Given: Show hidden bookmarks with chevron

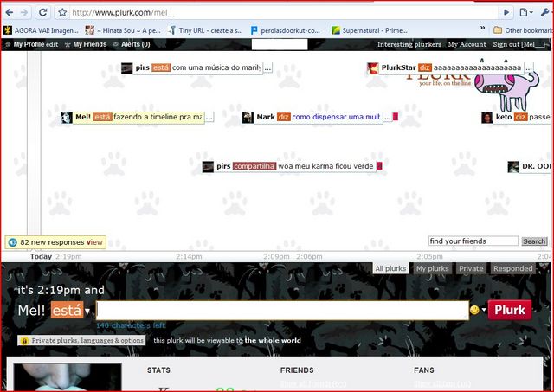Looking at the screenshot, I should click(482, 29).
